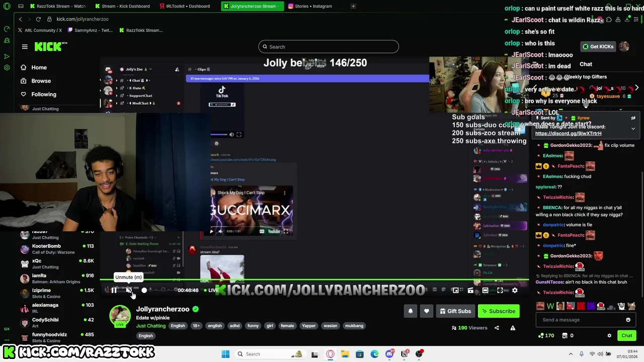Enter fullscreen mode in the player
644x362 pixels.
click(500, 290)
